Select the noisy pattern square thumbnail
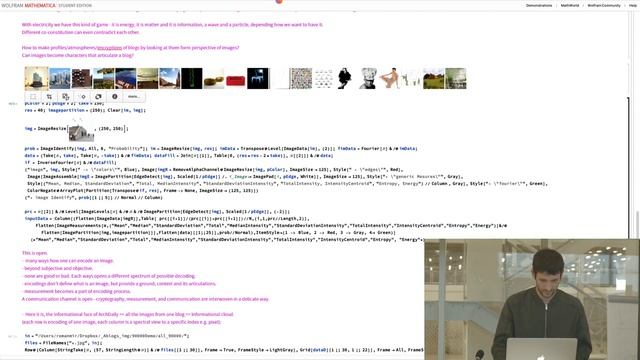The width and height of the screenshot is (640, 360). 301,78
